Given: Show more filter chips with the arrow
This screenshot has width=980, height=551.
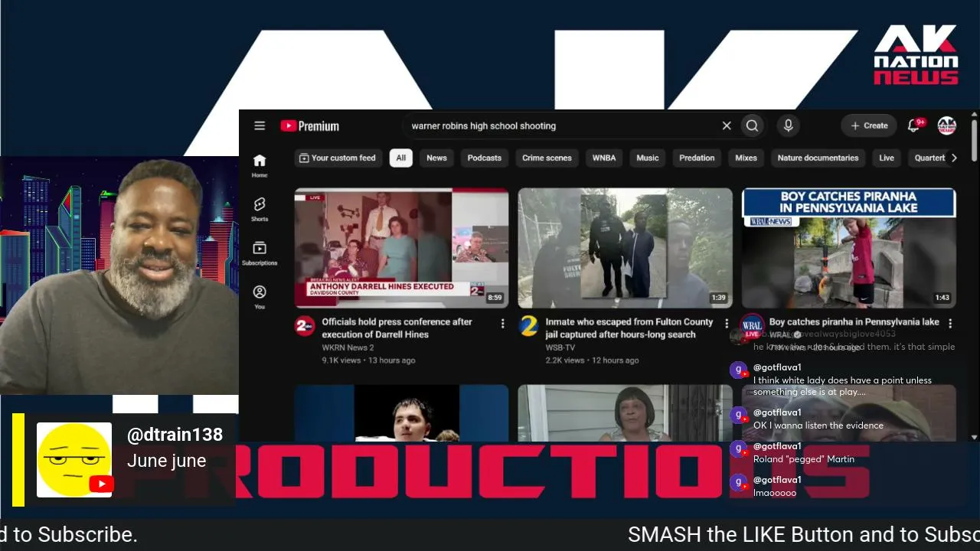Looking at the screenshot, I should tap(953, 158).
